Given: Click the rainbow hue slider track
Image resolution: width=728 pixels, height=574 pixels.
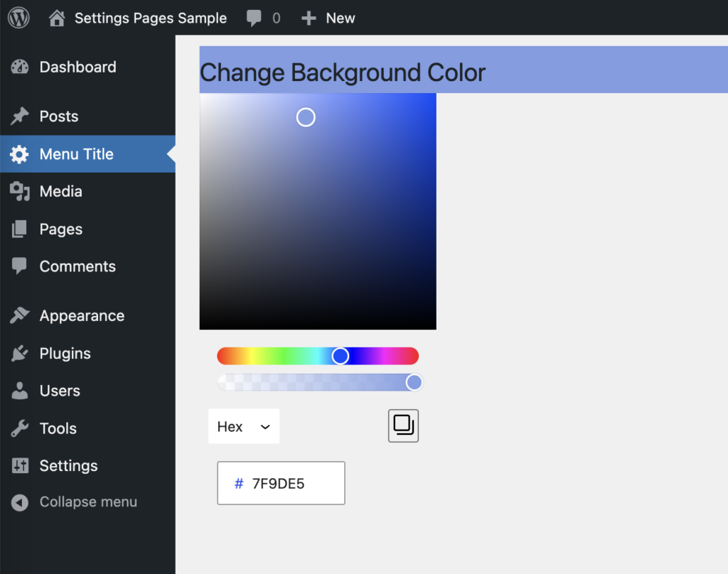Looking at the screenshot, I should pos(318,356).
